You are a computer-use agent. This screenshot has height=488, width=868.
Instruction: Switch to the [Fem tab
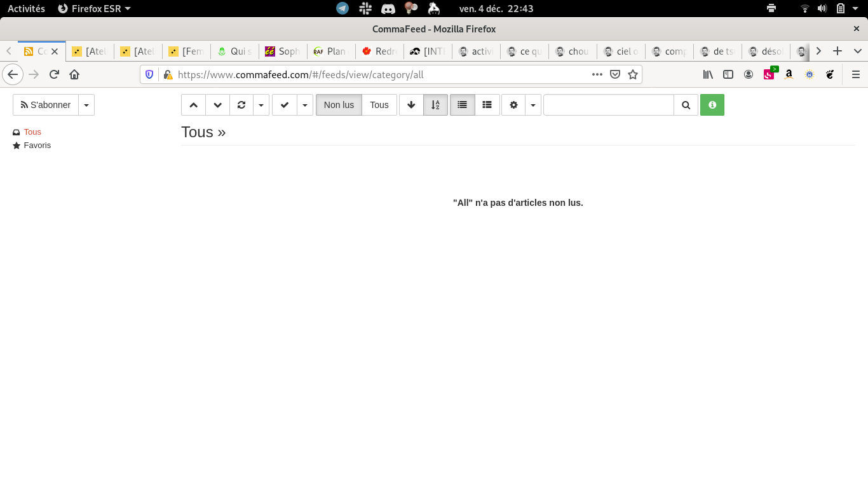click(x=186, y=51)
